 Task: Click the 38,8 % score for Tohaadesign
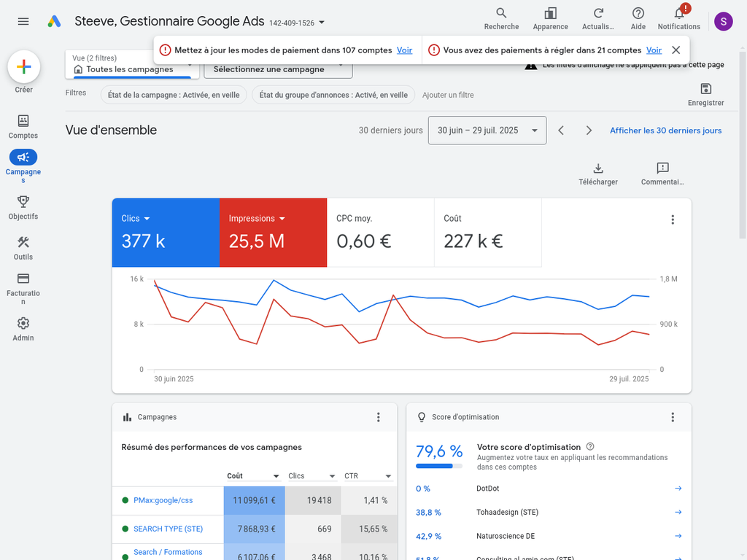[x=428, y=513]
